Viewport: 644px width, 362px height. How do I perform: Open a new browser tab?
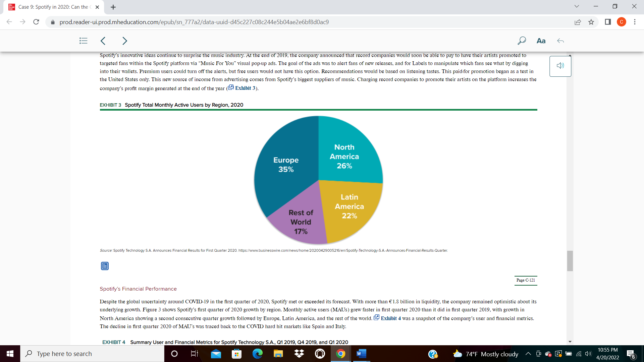pyautogui.click(x=113, y=7)
